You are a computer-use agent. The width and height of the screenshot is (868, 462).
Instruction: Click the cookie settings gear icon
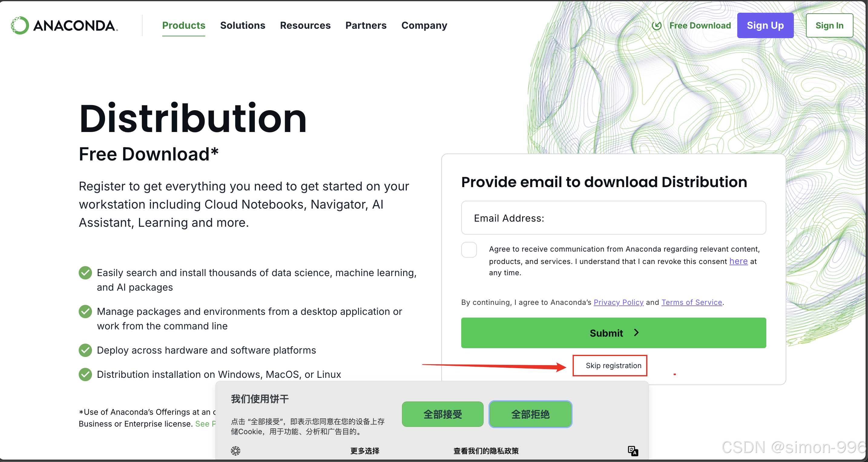click(x=235, y=450)
